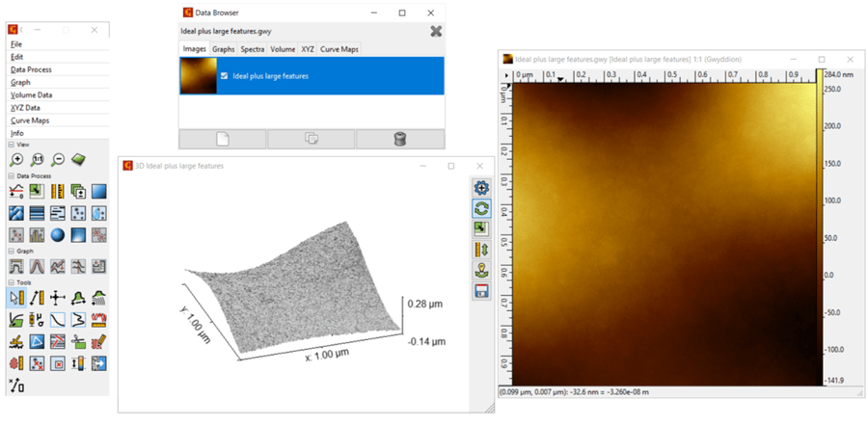Select the Distance measurement tool

38,299
